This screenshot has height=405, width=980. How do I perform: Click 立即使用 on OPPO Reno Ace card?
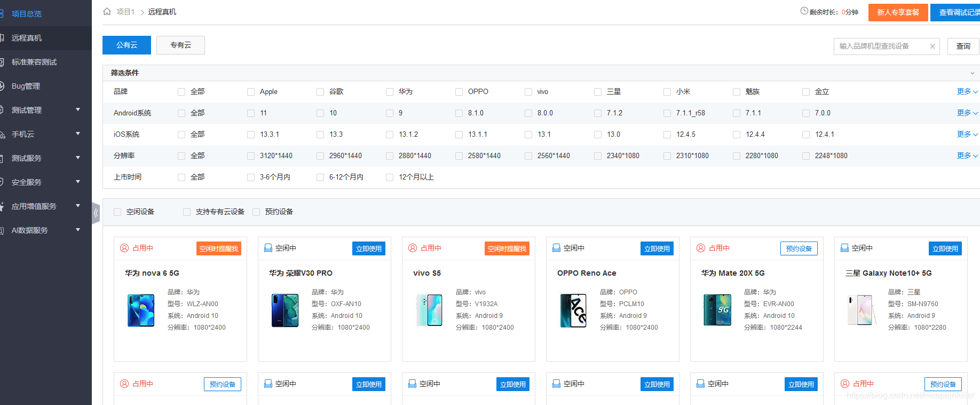pos(657,248)
